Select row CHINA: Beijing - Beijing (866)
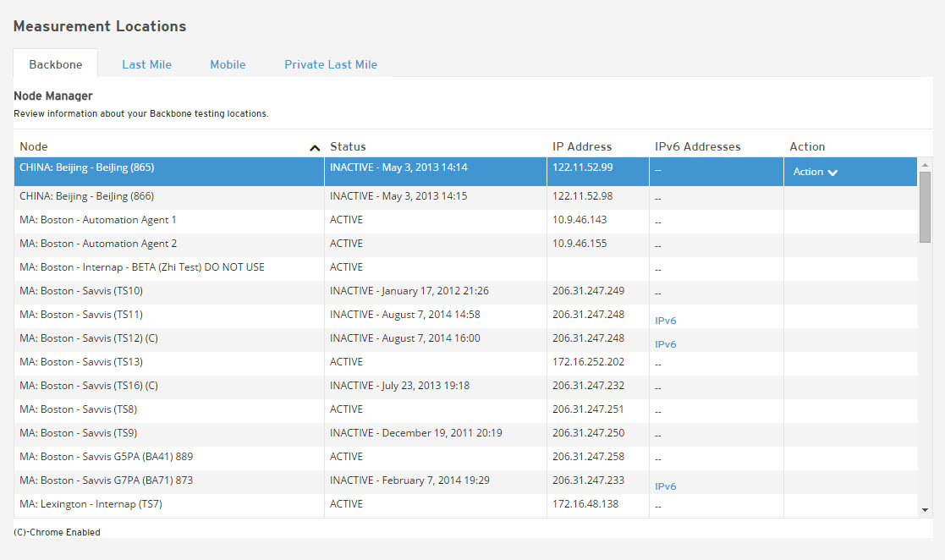This screenshot has height=560, width=945. [x=465, y=198]
